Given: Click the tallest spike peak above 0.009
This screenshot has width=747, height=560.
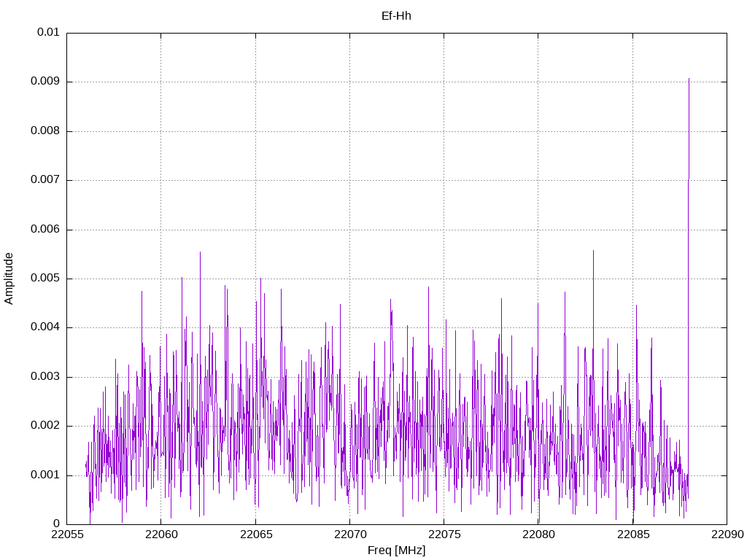Looking at the screenshot, I should click(x=689, y=79).
